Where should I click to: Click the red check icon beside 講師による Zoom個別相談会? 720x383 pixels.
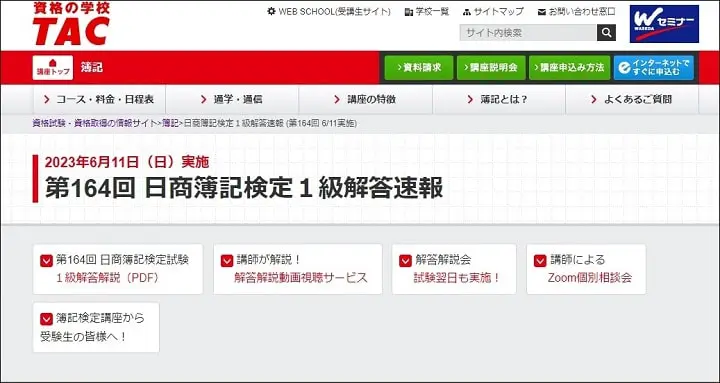coord(540,260)
